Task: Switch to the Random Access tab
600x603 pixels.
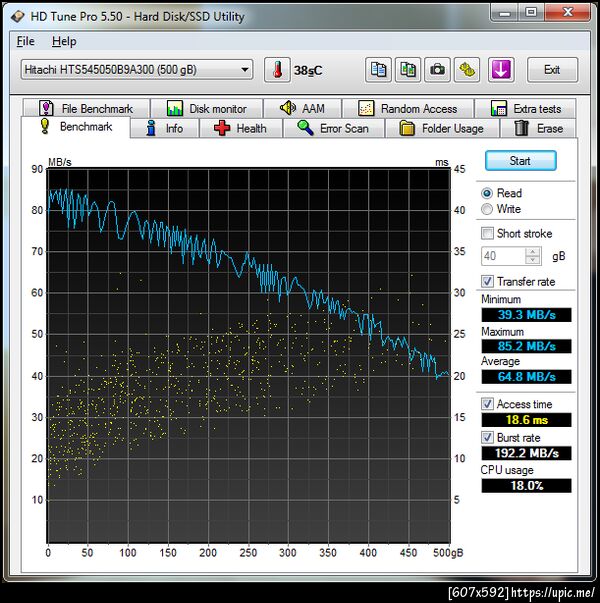Action: [408, 108]
